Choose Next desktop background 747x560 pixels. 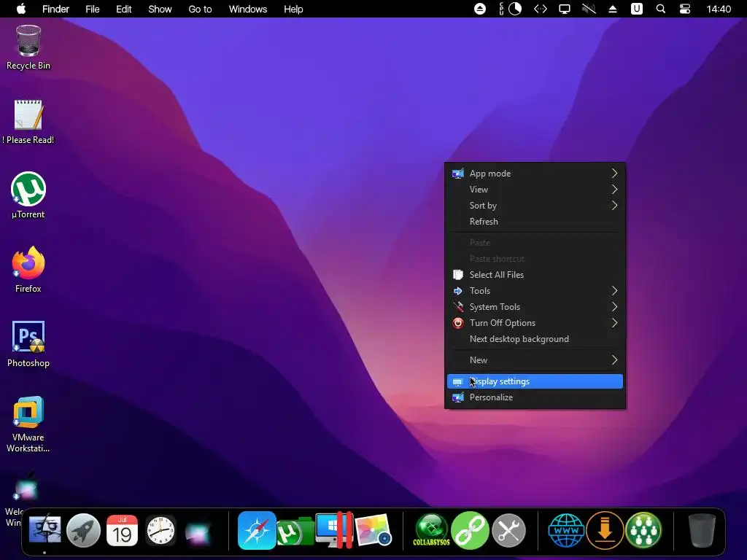click(x=535, y=339)
